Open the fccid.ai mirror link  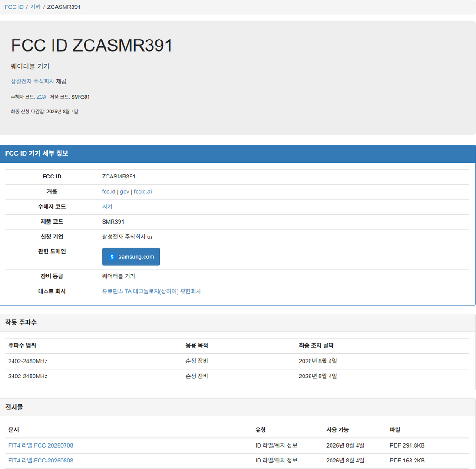(x=143, y=192)
